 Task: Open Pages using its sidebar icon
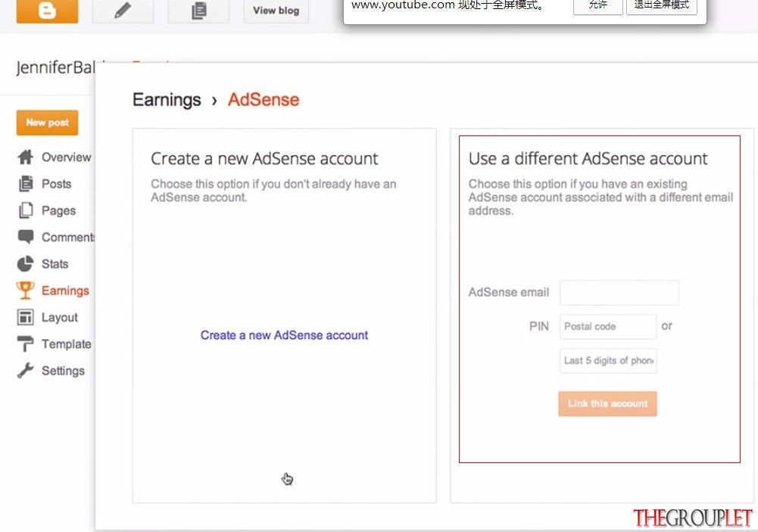(x=26, y=210)
